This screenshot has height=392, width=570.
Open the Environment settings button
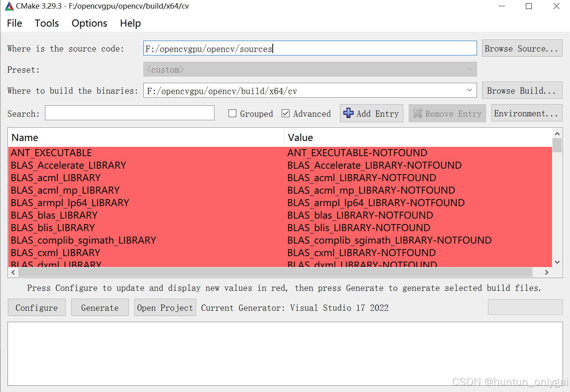click(527, 113)
